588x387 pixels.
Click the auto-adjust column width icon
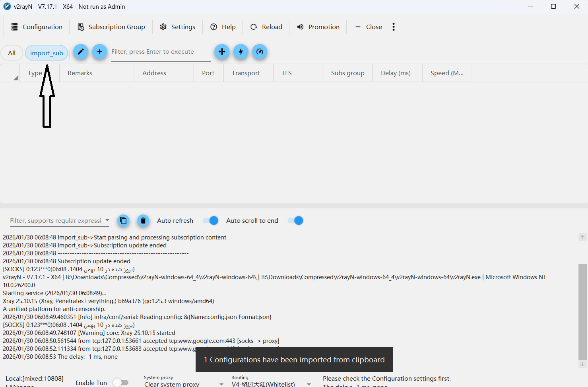[222, 52]
